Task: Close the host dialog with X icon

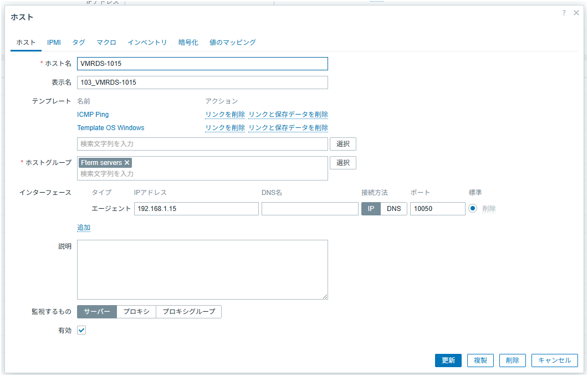Action: [x=576, y=13]
